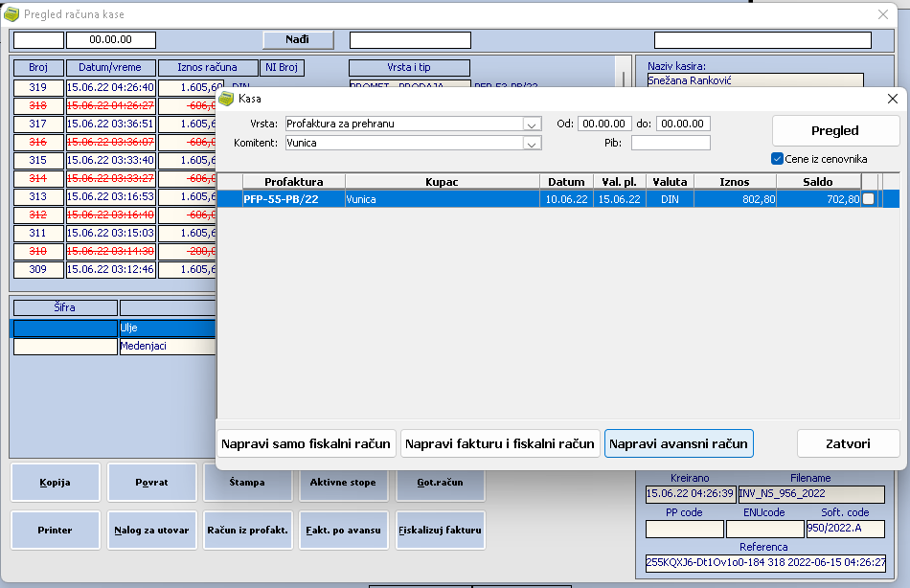Click the Saldo column header
910x588 pixels.
click(818, 182)
